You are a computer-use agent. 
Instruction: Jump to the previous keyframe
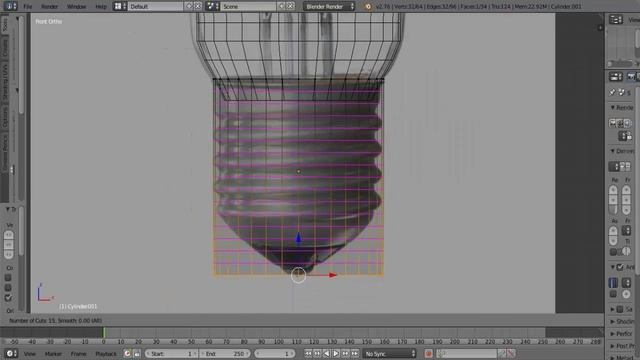click(x=317, y=353)
